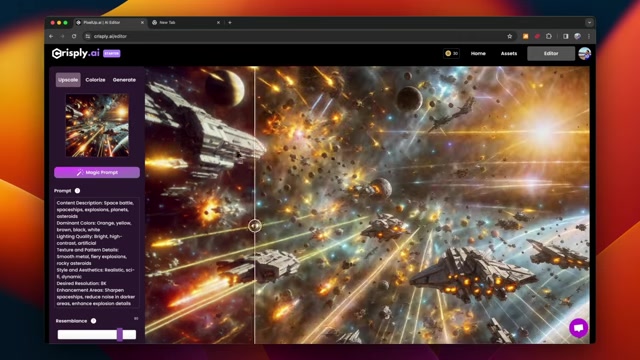Toggle the browser side panel icon
Screen dimensions: 640x360
click(566, 36)
